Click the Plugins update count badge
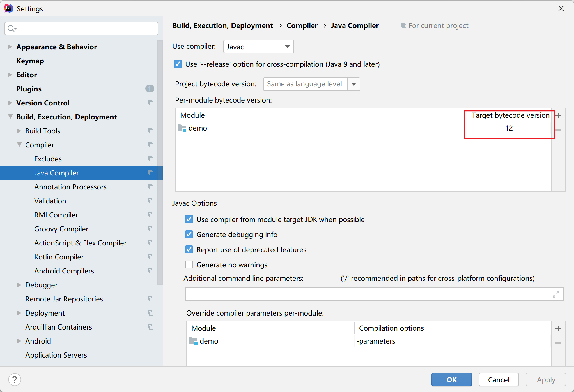Viewport: 574px width, 392px height. click(x=150, y=89)
